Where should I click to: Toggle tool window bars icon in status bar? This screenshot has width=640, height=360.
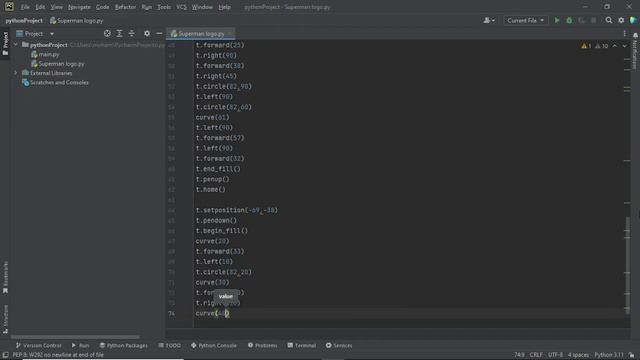[x=5, y=355]
